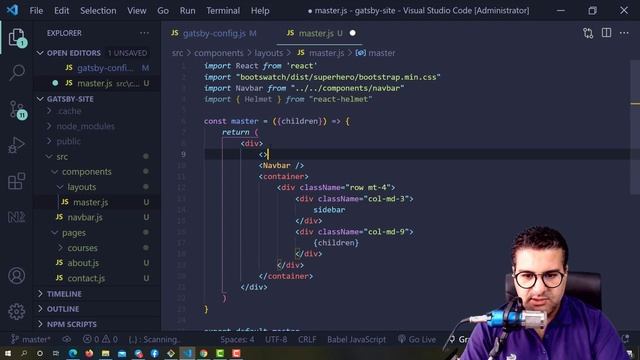
Task: Open the Help menu
Action: tap(260, 11)
